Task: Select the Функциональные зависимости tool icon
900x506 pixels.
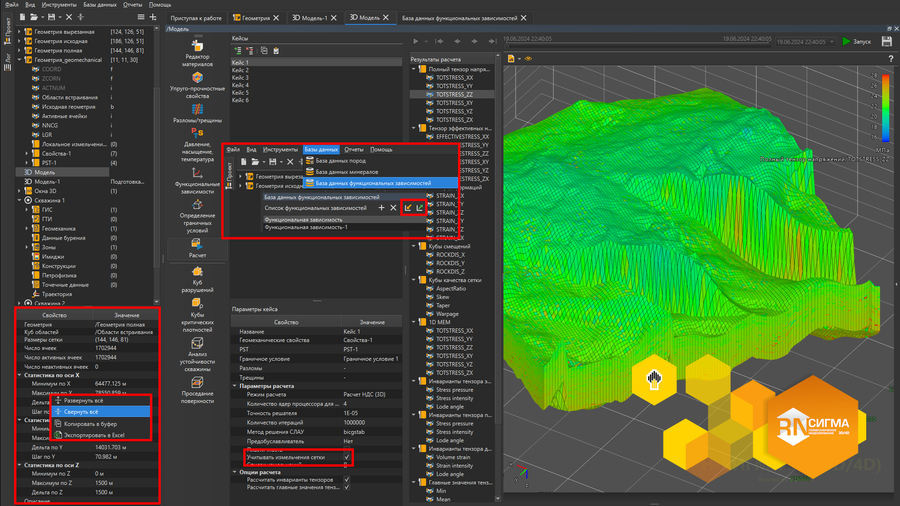Action: click(x=197, y=172)
